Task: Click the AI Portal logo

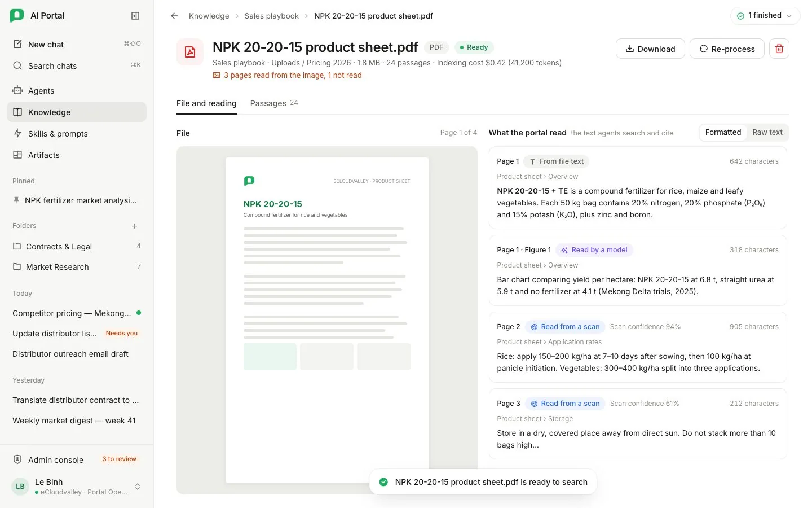Action: pyautogui.click(x=17, y=16)
